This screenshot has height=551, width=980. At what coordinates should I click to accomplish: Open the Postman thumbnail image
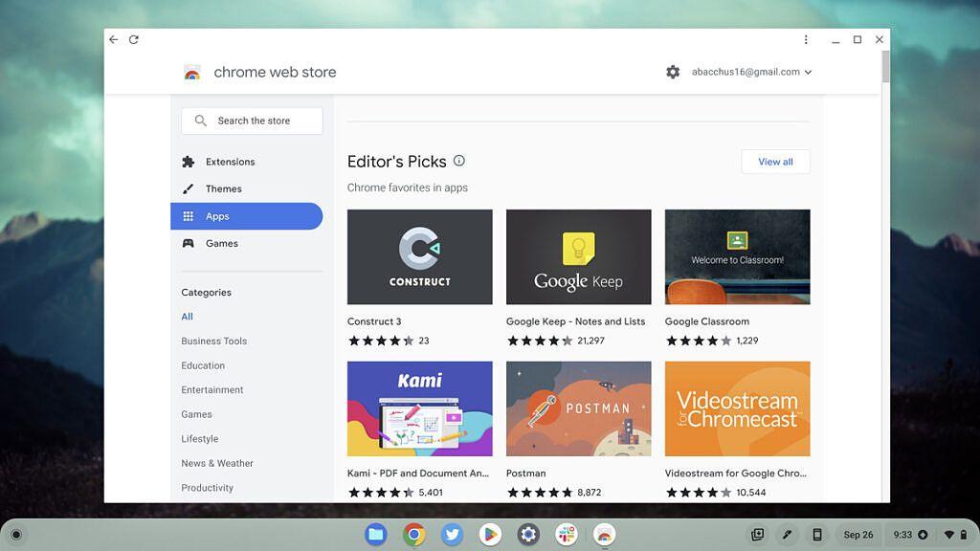click(x=578, y=408)
